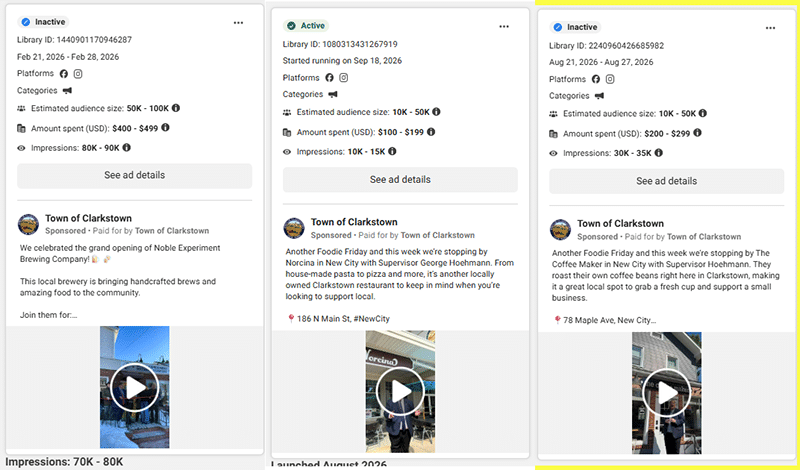This screenshot has width=800, height=470.
Task: Play the Coffee Maker Foodie Friday video
Action: [667, 393]
